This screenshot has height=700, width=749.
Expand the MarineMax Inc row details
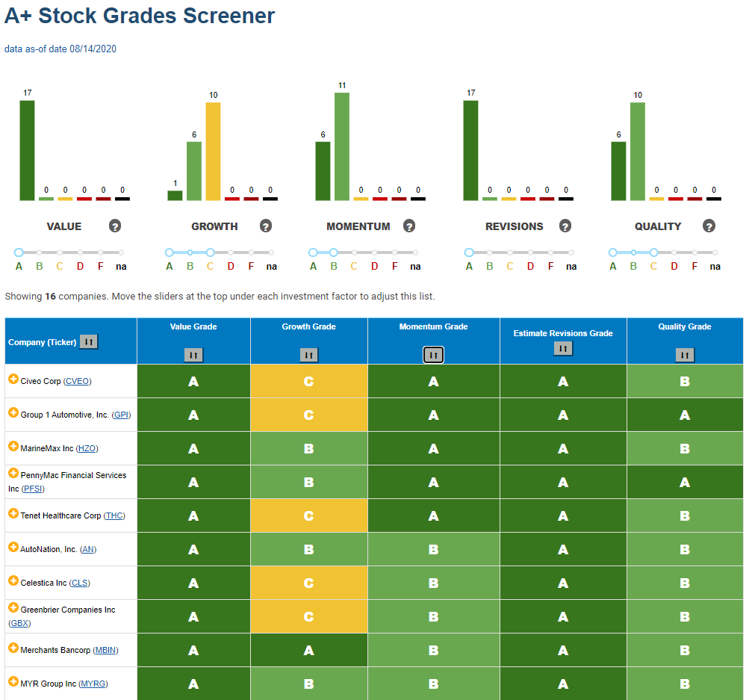point(13,446)
